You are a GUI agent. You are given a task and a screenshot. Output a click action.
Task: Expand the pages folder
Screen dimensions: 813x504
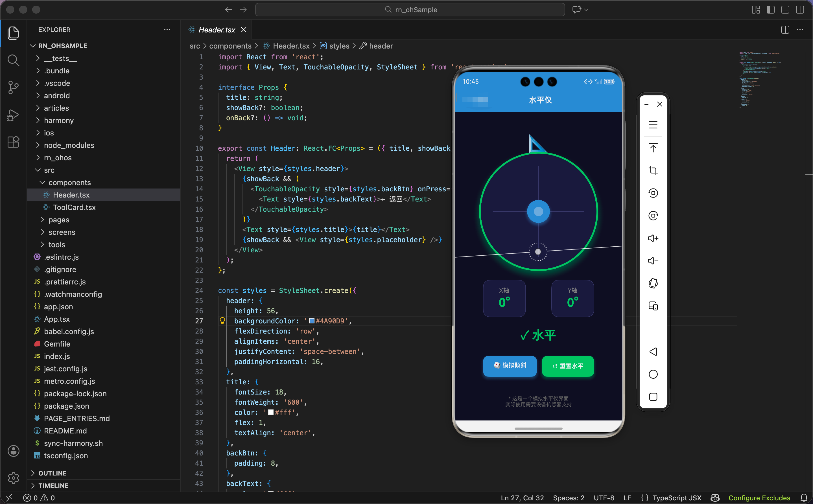59,220
